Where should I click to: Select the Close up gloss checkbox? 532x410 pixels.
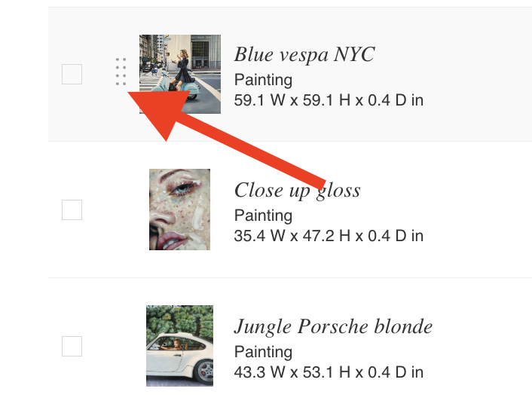[72, 210]
